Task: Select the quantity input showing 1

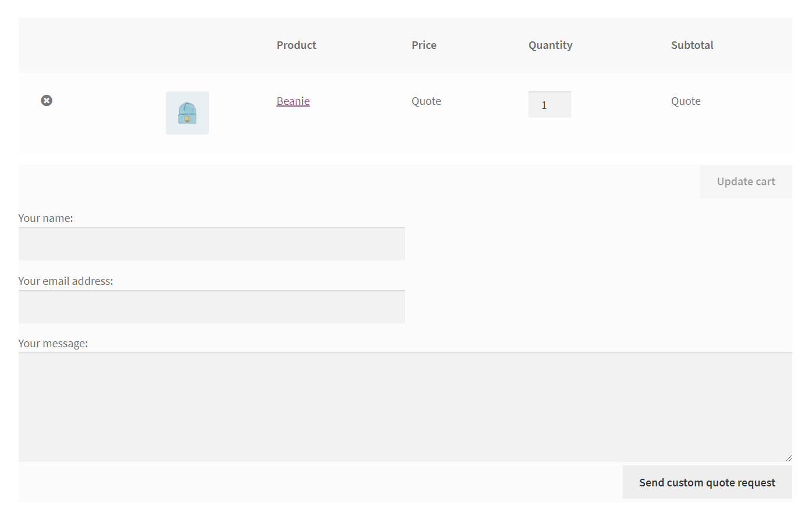Action: click(x=549, y=104)
